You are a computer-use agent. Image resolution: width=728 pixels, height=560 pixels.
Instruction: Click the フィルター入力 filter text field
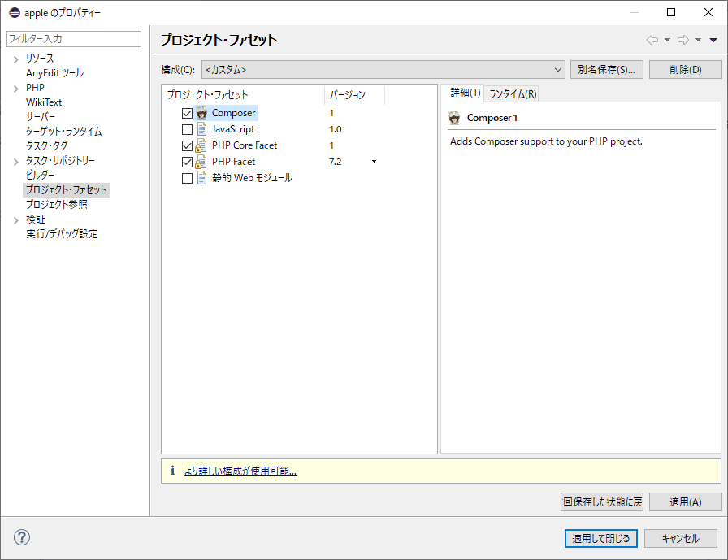pos(73,39)
